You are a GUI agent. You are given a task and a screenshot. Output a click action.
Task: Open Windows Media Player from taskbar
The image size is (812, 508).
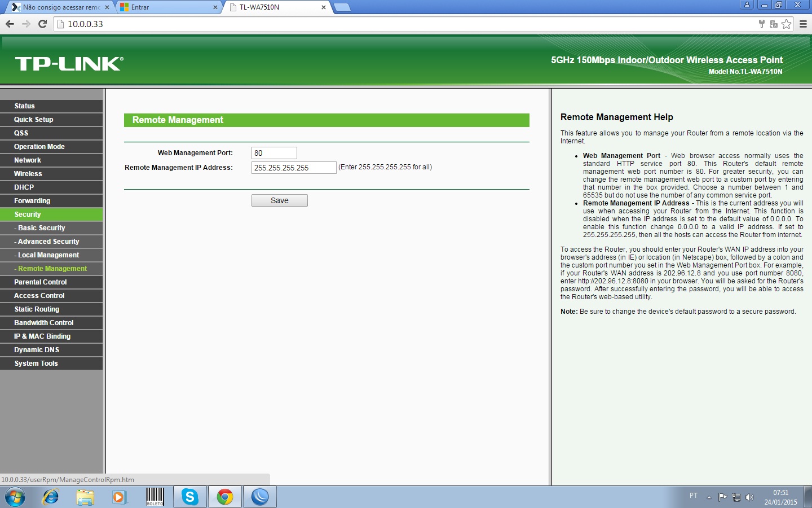click(120, 497)
